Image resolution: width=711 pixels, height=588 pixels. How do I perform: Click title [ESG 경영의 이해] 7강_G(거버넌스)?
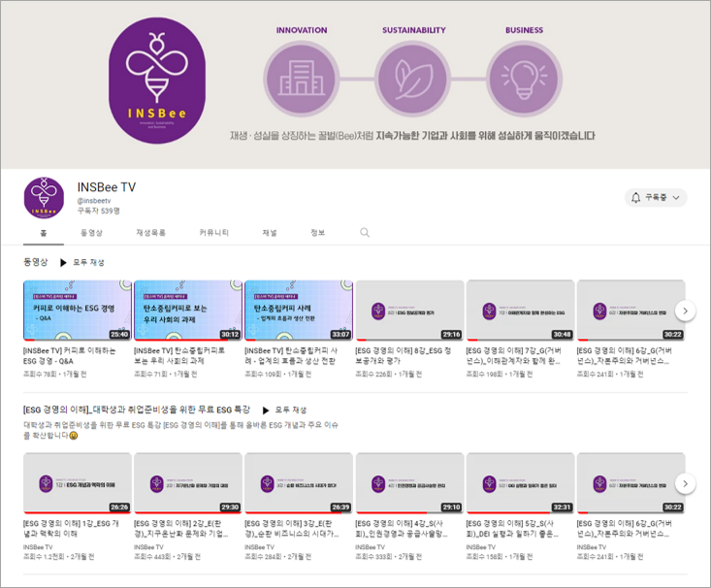[514, 356]
